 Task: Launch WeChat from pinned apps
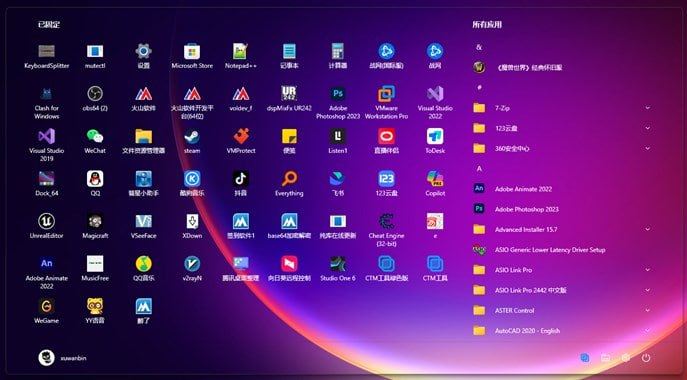(95, 141)
